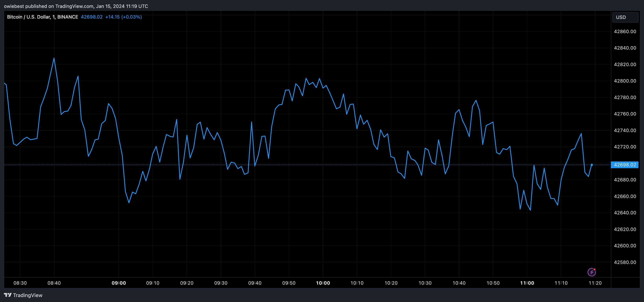This screenshot has width=644, height=302.
Task: Click the 10:00 time axis label
Action: coord(323,283)
